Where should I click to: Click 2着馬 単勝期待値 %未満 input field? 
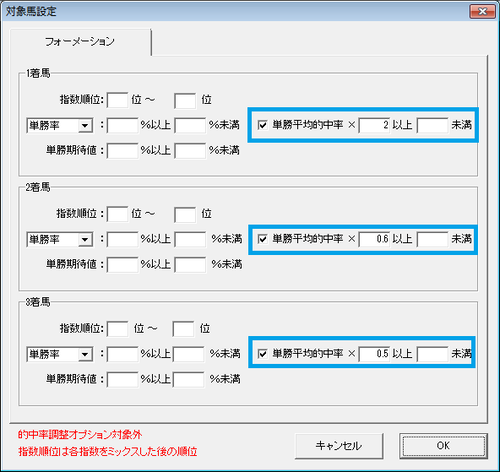click(190, 265)
